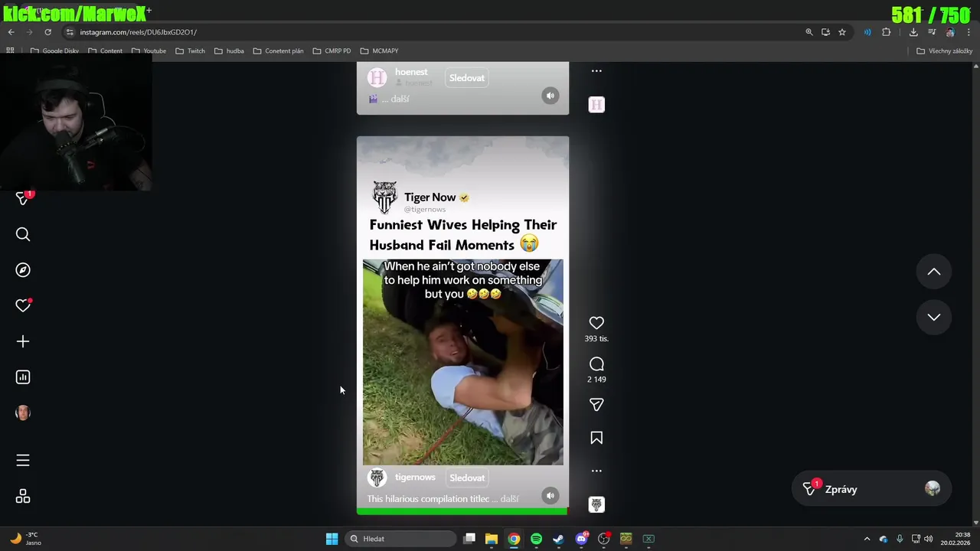Viewport: 980px width, 551px height.
Task: Show hidden system tray icons
Action: tap(867, 539)
